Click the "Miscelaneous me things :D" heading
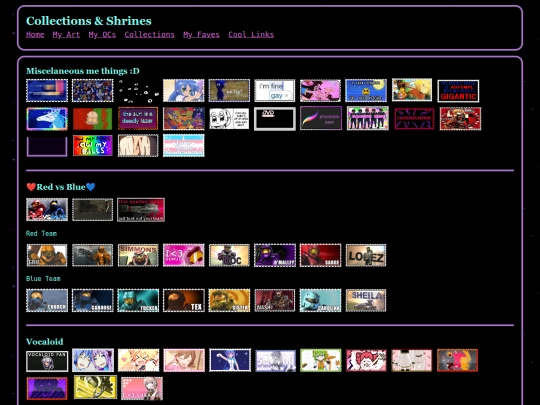The image size is (540, 405). tap(83, 71)
